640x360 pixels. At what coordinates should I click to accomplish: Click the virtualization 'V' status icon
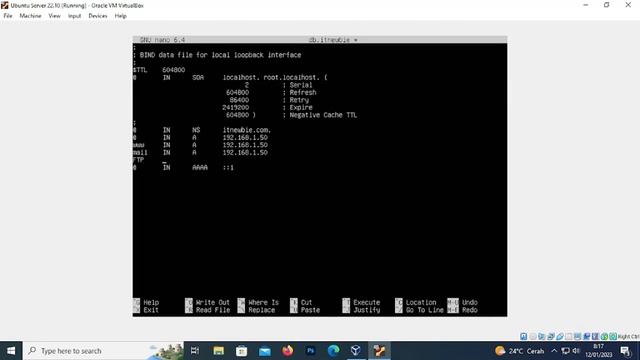coord(595,336)
